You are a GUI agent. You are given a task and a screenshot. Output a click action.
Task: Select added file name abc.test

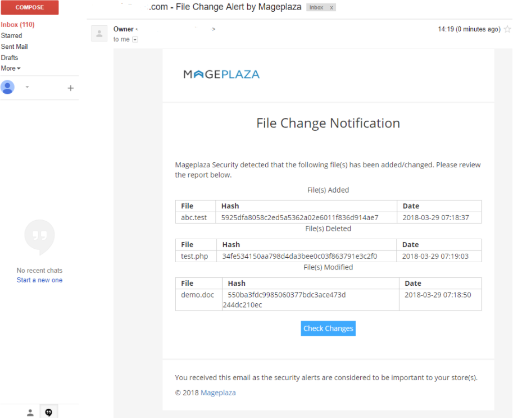(194, 218)
